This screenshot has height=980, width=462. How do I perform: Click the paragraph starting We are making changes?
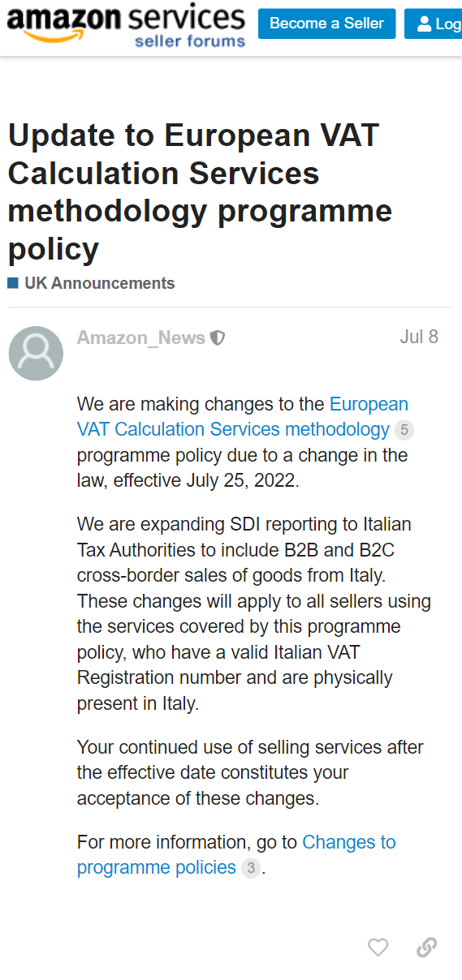243,442
